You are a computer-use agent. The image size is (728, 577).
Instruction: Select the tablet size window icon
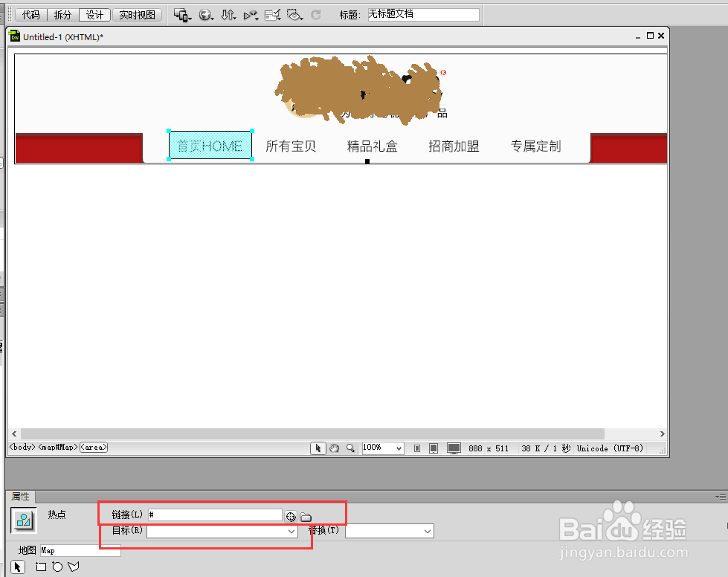point(434,448)
